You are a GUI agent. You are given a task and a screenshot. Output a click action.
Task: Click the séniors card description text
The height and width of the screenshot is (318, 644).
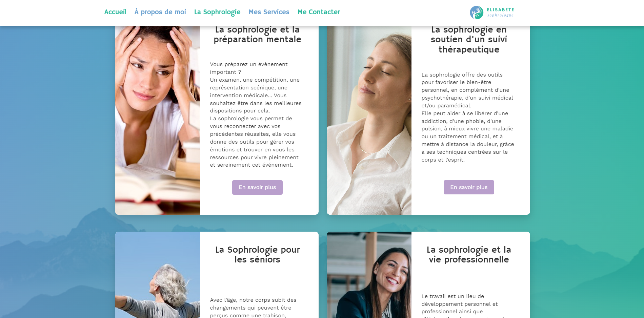pos(253,308)
